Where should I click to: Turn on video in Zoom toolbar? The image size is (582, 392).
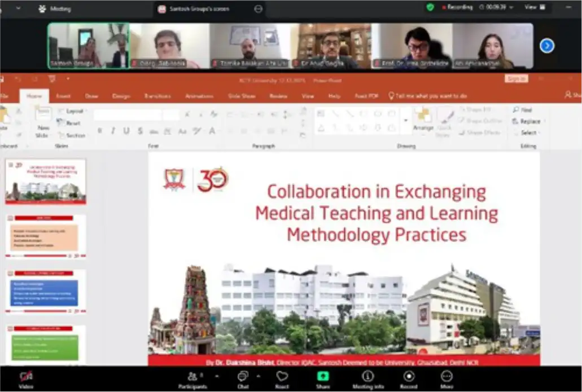[x=26, y=377]
